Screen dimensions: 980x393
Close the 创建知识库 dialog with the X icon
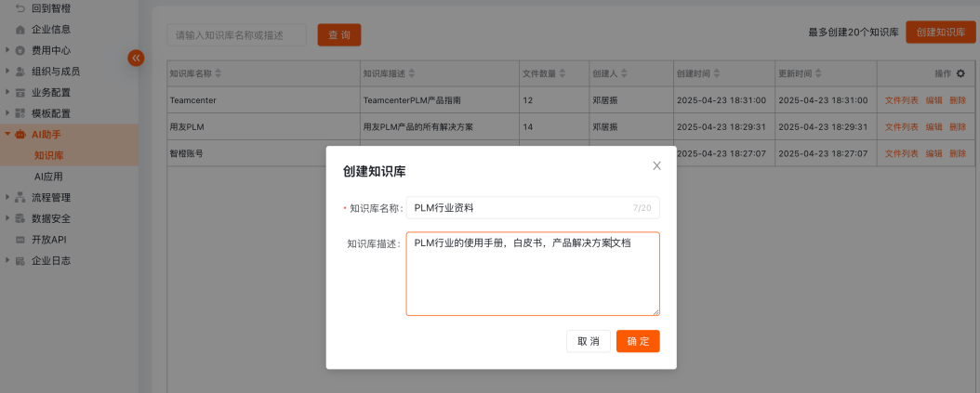[x=656, y=166]
